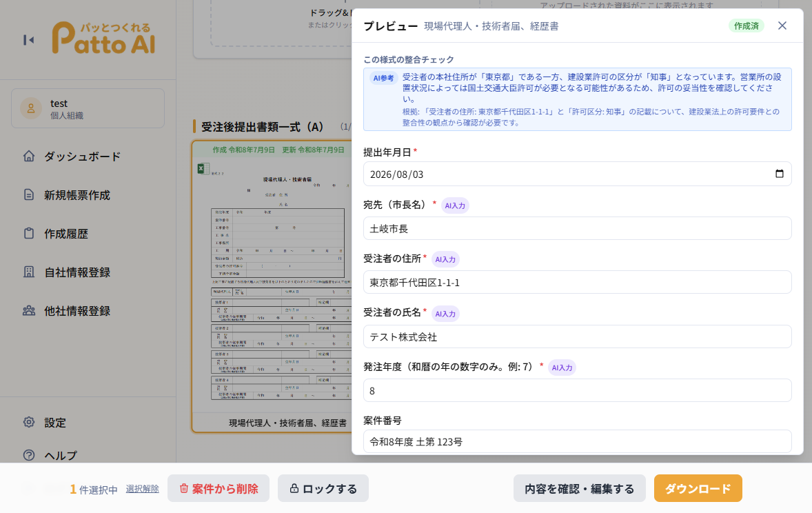Click AI入力 badge next to 宛先（市長名）
This screenshot has width=812, height=513.
(455, 205)
